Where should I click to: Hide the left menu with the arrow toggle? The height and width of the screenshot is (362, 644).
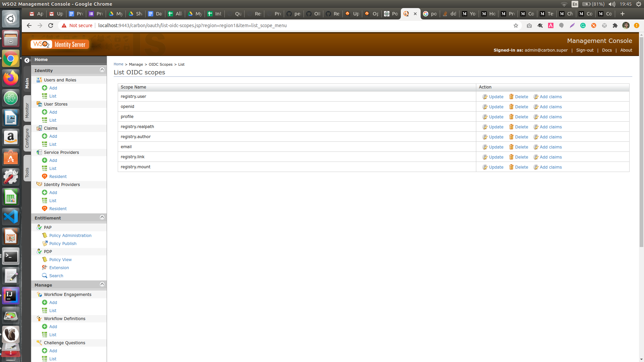pos(27,60)
